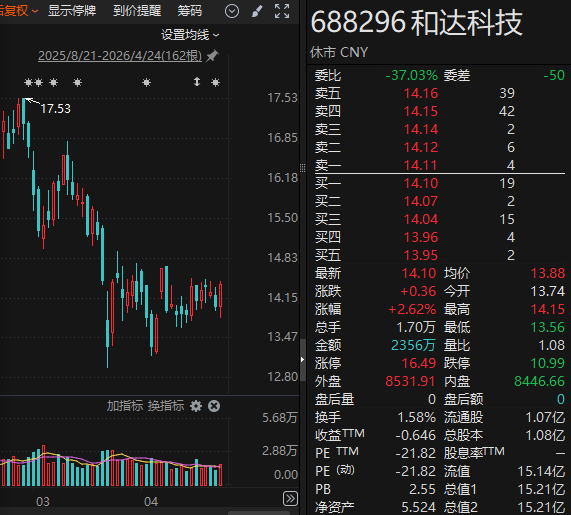Click the 换指标 switch indicator button
Screen dimensions: 571x515
[166, 406]
